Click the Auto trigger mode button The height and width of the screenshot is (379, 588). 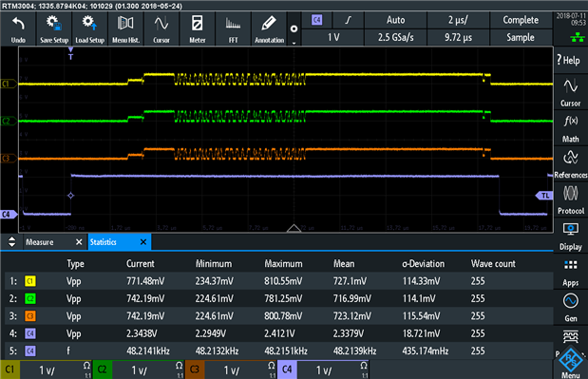tap(395, 20)
